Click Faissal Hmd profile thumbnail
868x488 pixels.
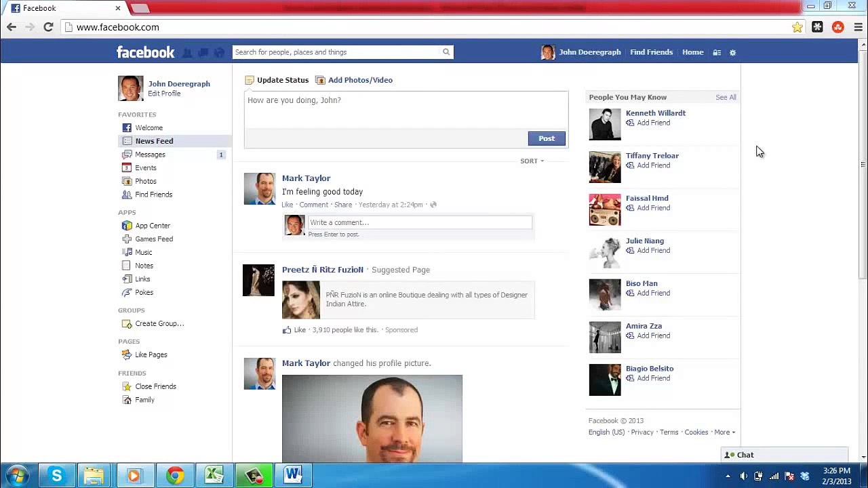[x=605, y=209]
